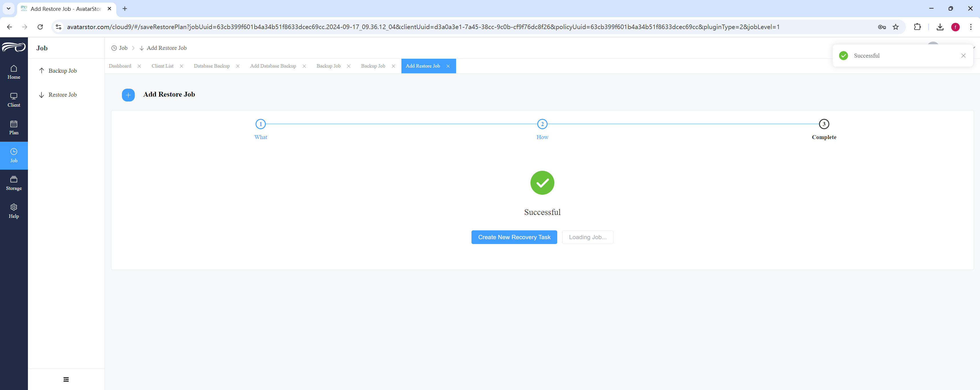
Task: Click Create New Recovery Task button
Action: click(x=514, y=237)
